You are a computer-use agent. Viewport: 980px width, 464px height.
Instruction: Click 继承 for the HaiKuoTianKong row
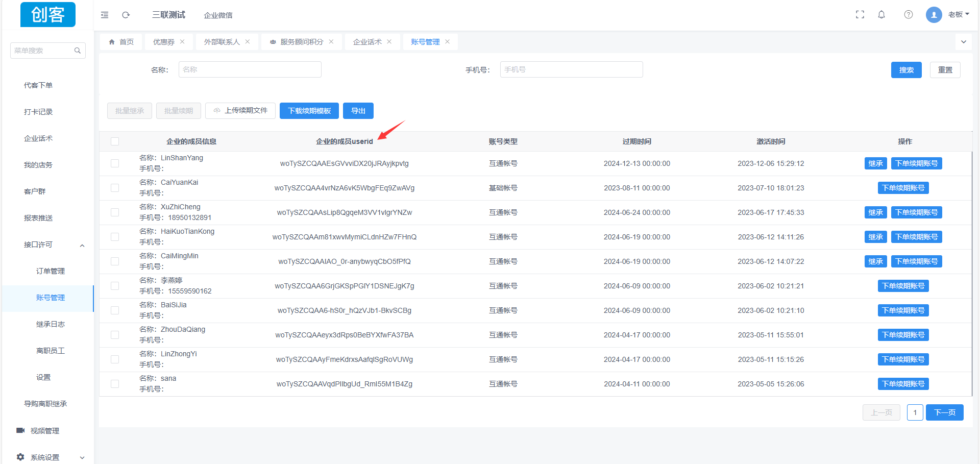coord(876,237)
